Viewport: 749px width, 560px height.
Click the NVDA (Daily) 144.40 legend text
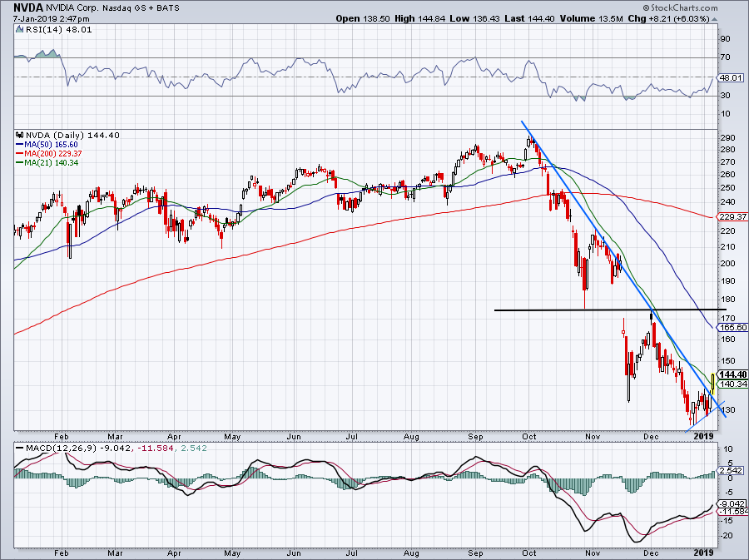pyautogui.click(x=72, y=135)
